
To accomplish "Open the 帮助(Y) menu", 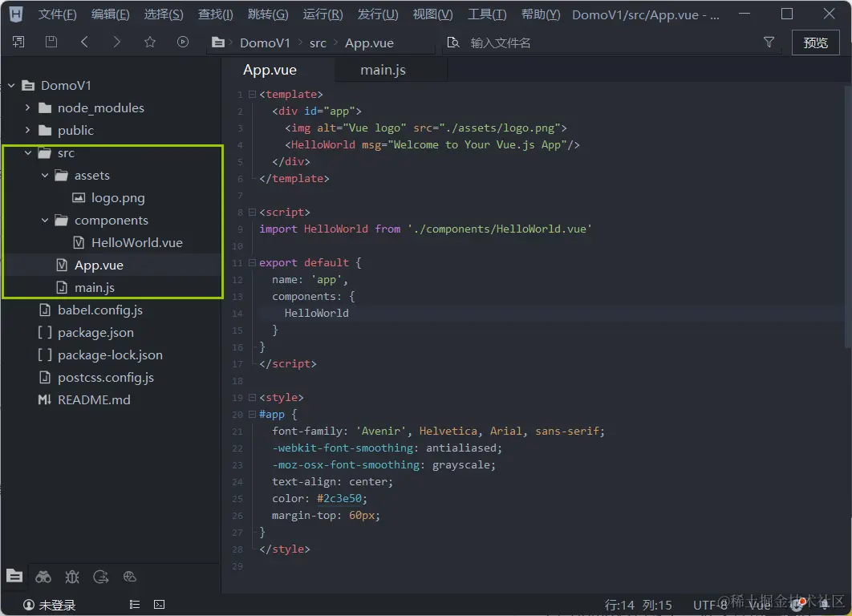I will [541, 14].
